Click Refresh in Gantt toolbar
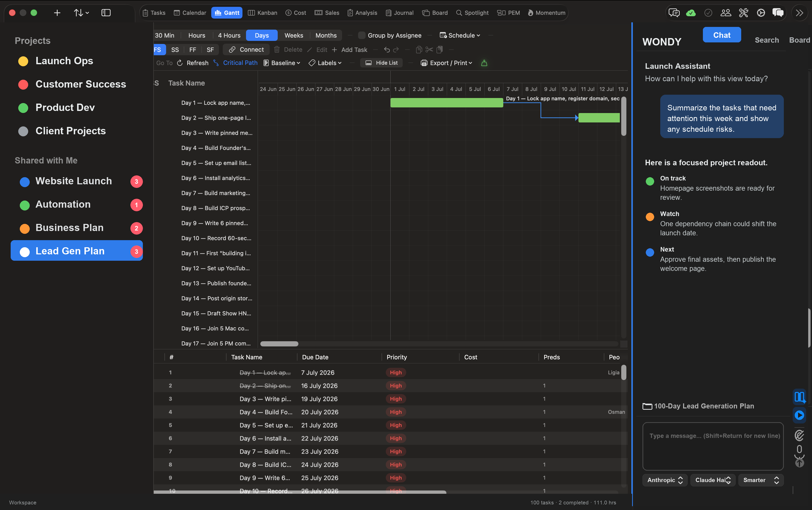 (193, 63)
